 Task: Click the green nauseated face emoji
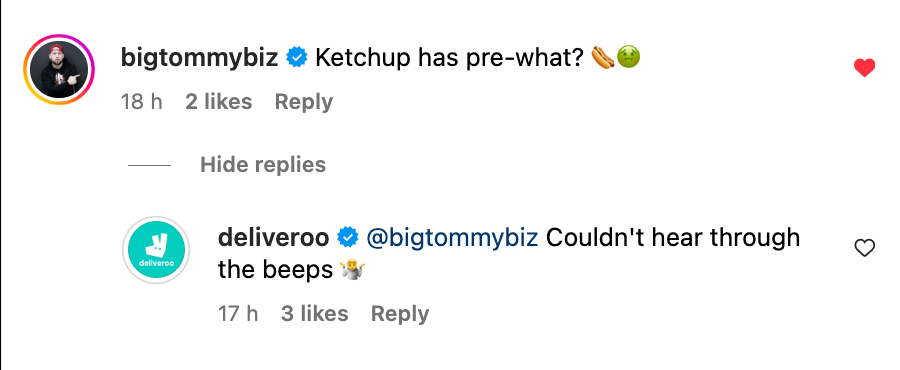(628, 57)
